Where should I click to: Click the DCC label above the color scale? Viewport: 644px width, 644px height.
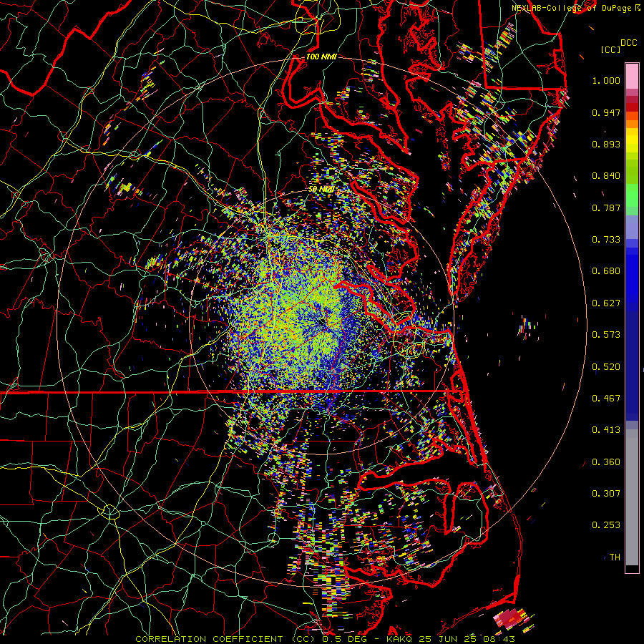coord(629,43)
